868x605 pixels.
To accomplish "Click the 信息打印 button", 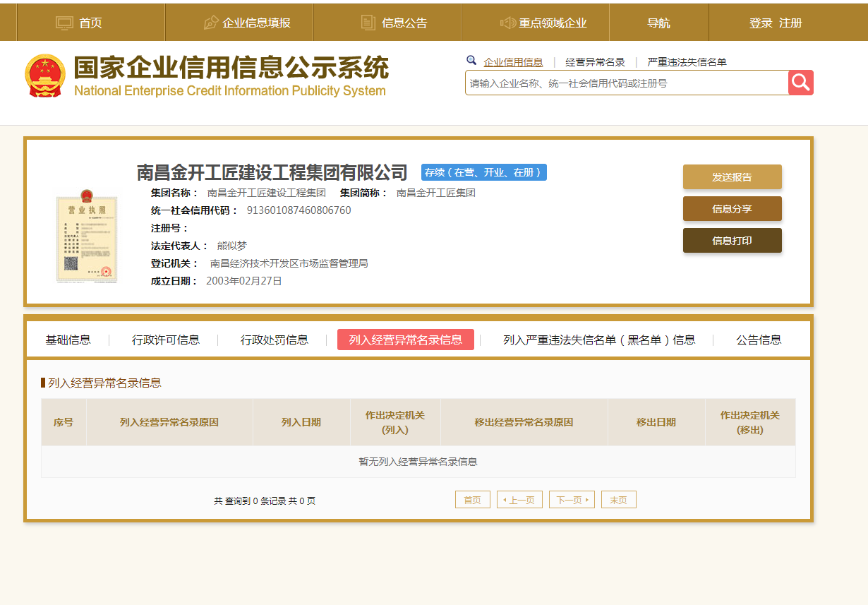I will coord(733,241).
